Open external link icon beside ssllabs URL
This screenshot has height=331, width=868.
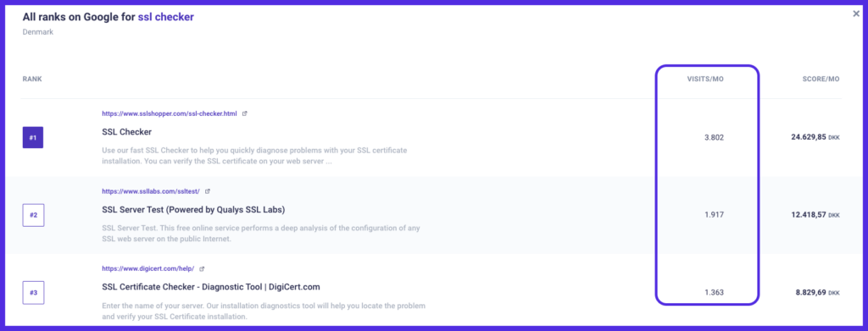pyautogui.click(x=208, y=191)
